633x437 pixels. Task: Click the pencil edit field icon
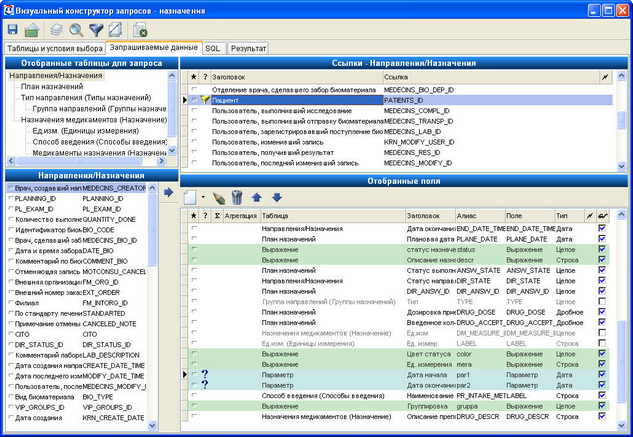[218, 197]
